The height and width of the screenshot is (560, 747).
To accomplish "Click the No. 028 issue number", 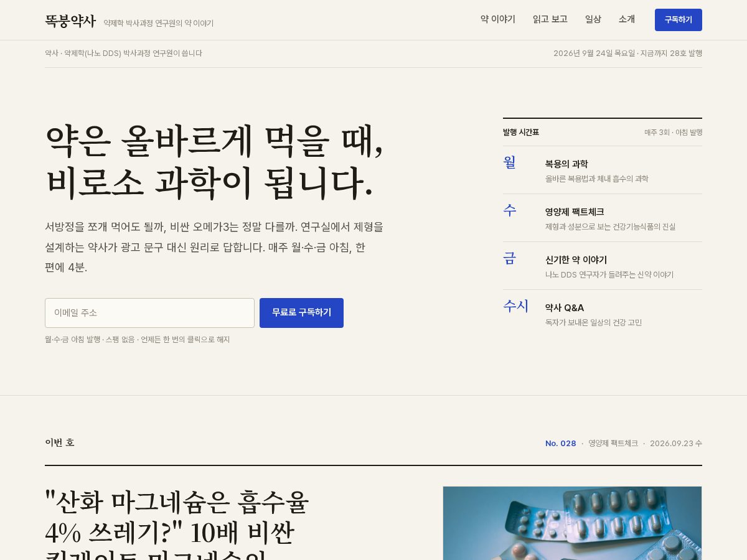I will tap(561, 444).
